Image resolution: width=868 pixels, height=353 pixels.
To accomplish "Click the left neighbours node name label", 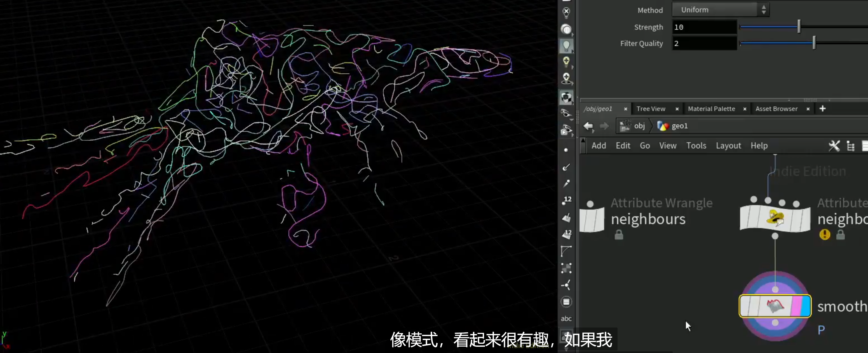I will (648, 220).
